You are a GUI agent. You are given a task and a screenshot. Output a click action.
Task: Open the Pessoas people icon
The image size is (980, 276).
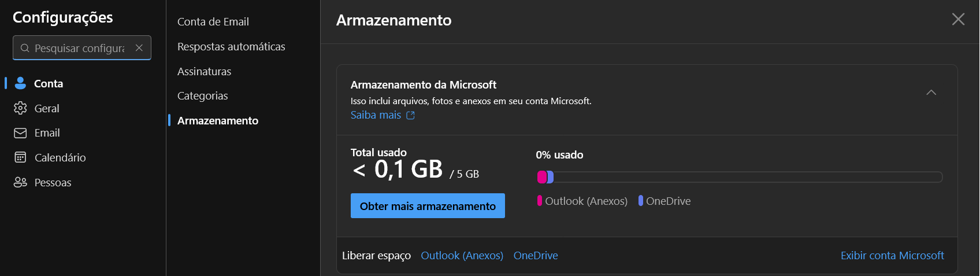click(x=20, y=182)
